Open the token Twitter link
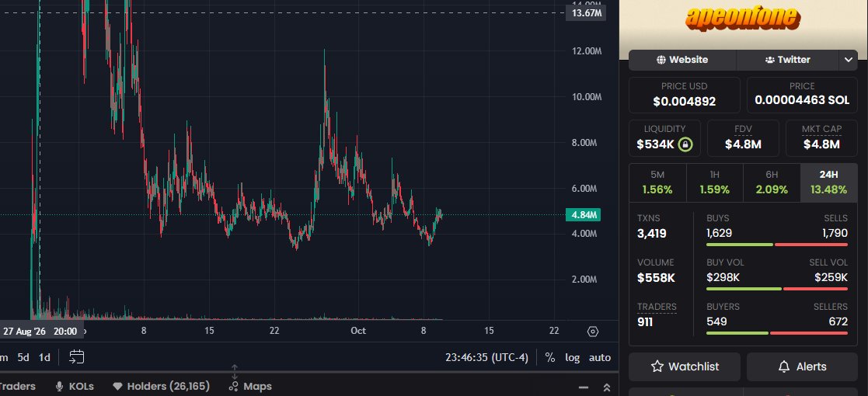 coord(787,60)
